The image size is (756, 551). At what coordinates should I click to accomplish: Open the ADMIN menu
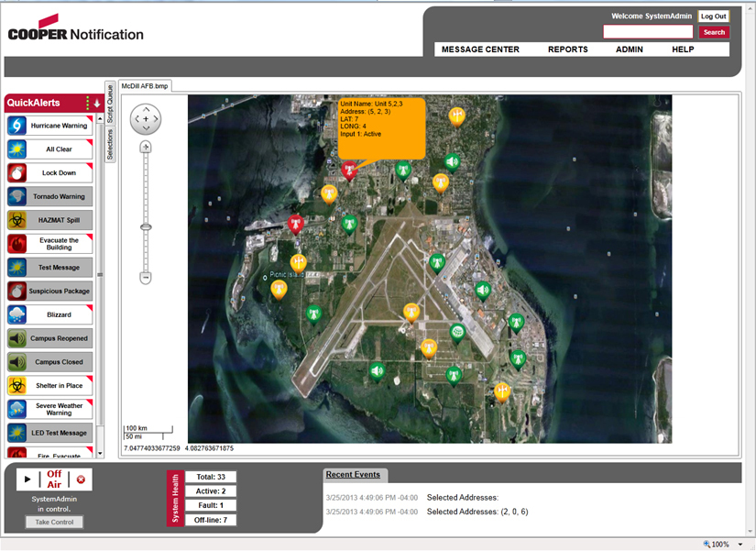coord(630,50)
